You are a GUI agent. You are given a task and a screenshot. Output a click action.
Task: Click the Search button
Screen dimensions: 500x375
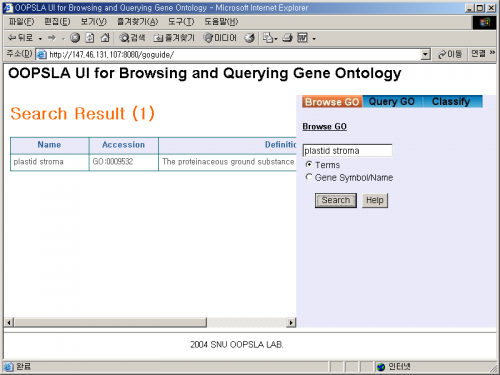336,200
